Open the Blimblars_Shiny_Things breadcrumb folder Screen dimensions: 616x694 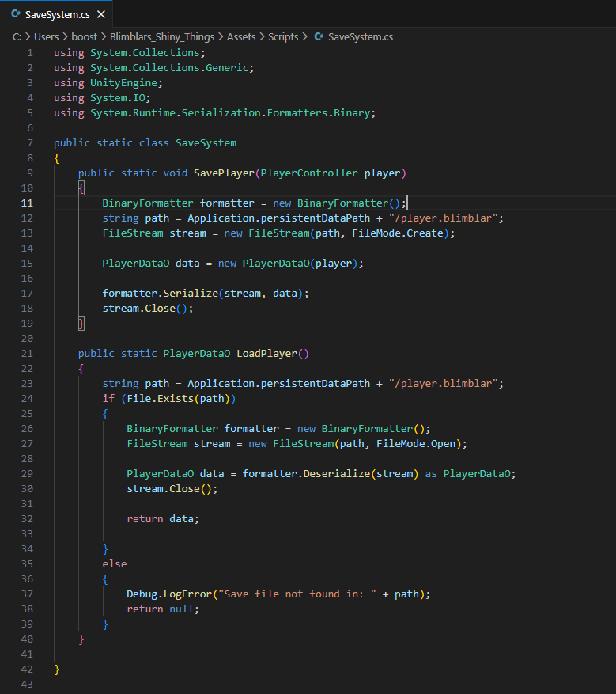point(162,36)
